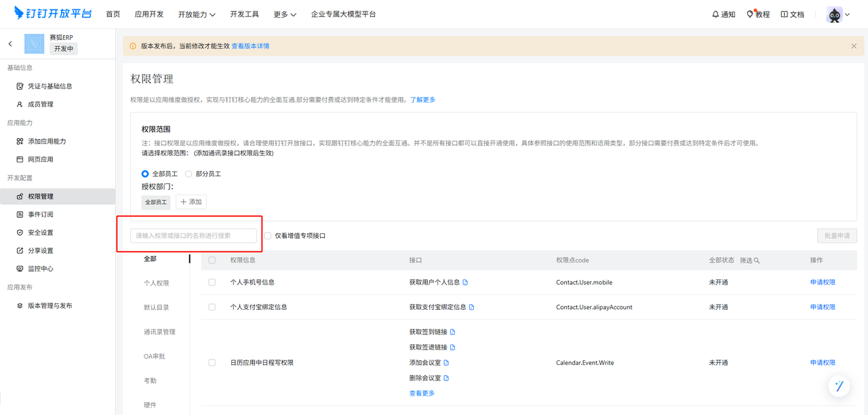The width and height of the screenshot is (868, 415).
Task: Check the box for 个人手机号信息
Action: 212,282
